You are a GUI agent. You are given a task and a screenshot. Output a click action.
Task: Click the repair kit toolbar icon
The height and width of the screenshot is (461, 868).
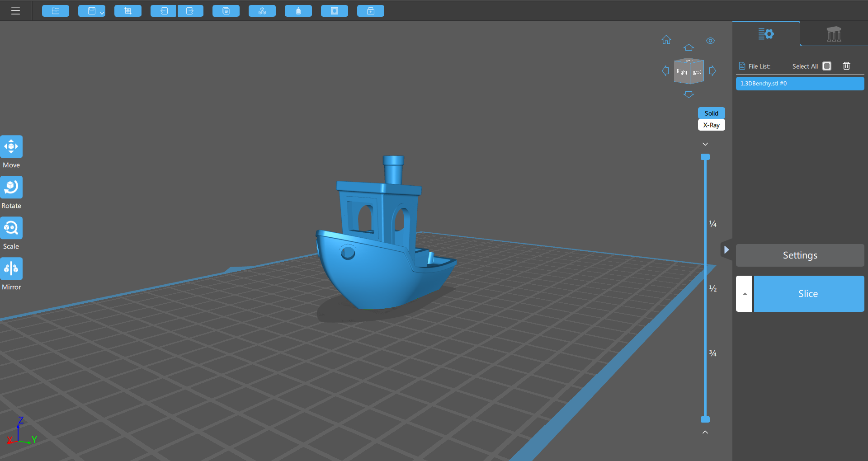[371, 11]
